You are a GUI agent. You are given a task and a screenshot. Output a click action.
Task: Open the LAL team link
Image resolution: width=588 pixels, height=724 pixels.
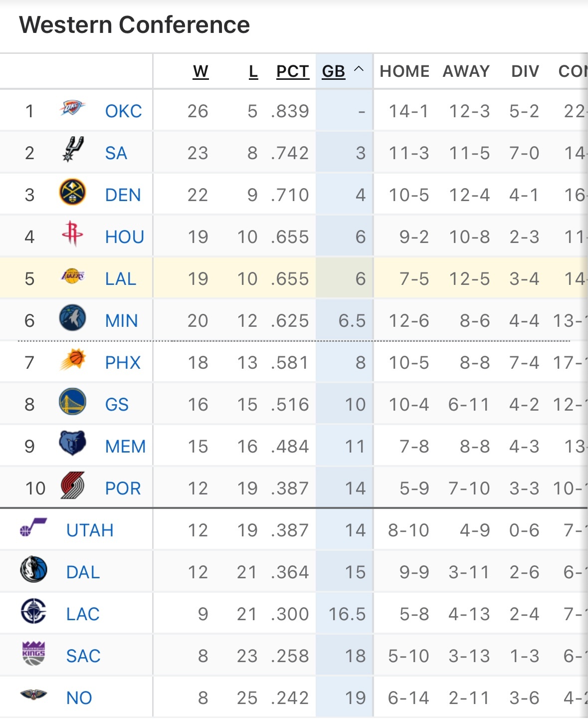click(121, 279)
